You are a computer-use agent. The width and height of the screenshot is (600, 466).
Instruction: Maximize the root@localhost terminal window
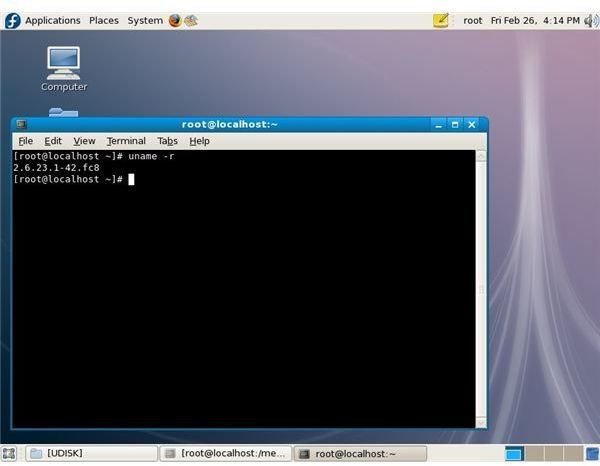455,125
